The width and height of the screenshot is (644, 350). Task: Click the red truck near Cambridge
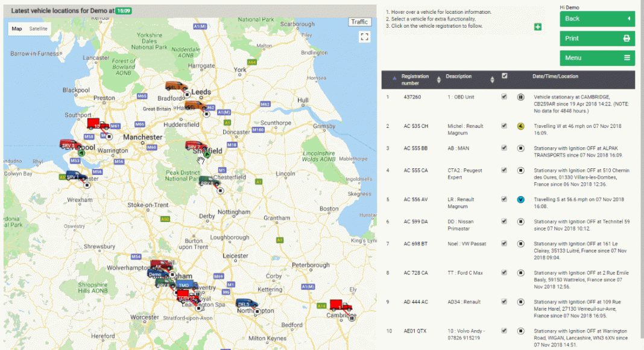click(x=341, y=305)
